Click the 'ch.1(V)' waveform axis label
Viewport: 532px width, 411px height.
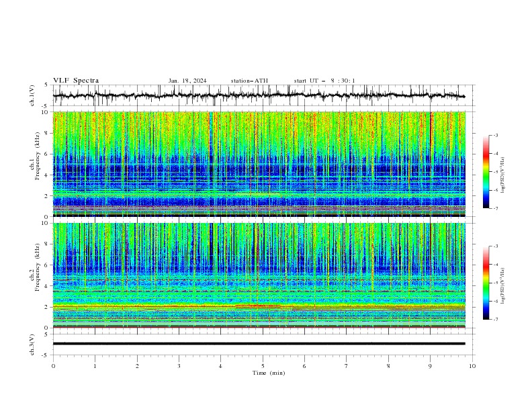point(32,95)
